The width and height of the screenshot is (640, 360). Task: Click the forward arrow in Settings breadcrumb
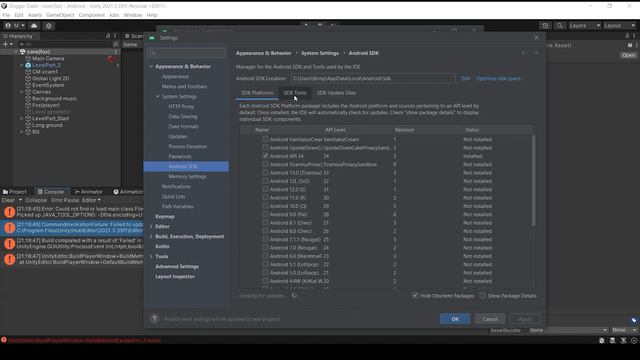(x=535, y=53)
